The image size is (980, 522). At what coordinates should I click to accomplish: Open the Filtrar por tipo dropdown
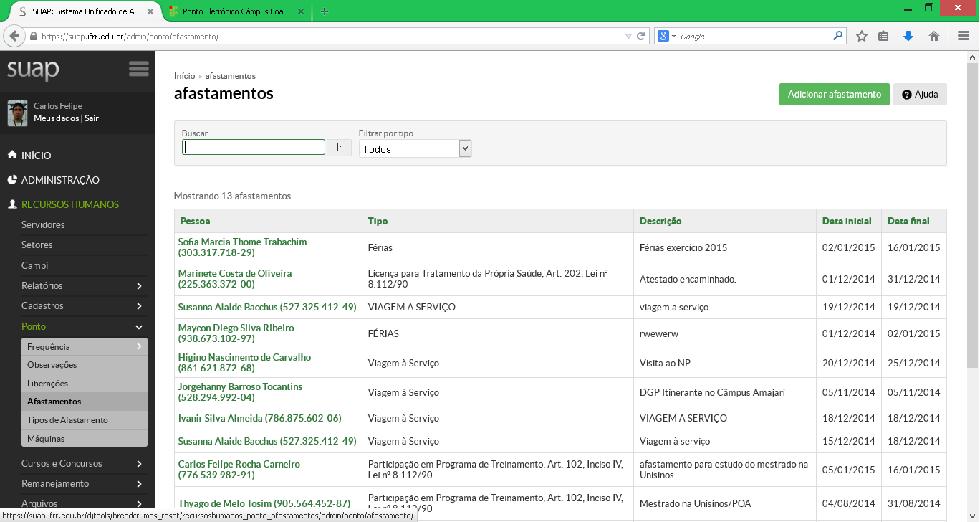(415, 148)
